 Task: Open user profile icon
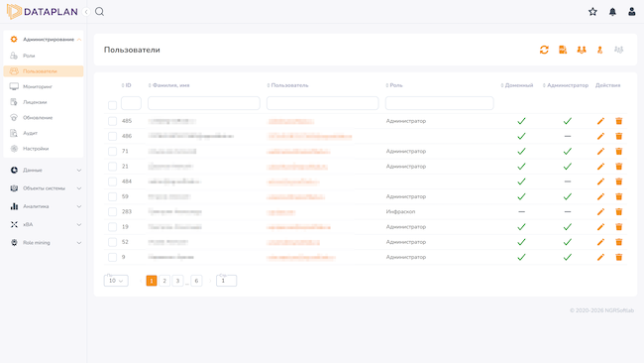632,12
